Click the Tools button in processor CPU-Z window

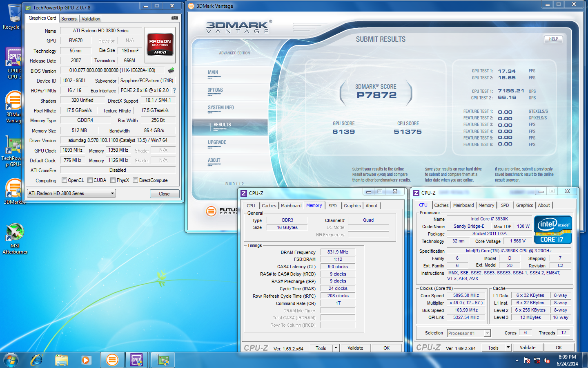pos(493,348)
